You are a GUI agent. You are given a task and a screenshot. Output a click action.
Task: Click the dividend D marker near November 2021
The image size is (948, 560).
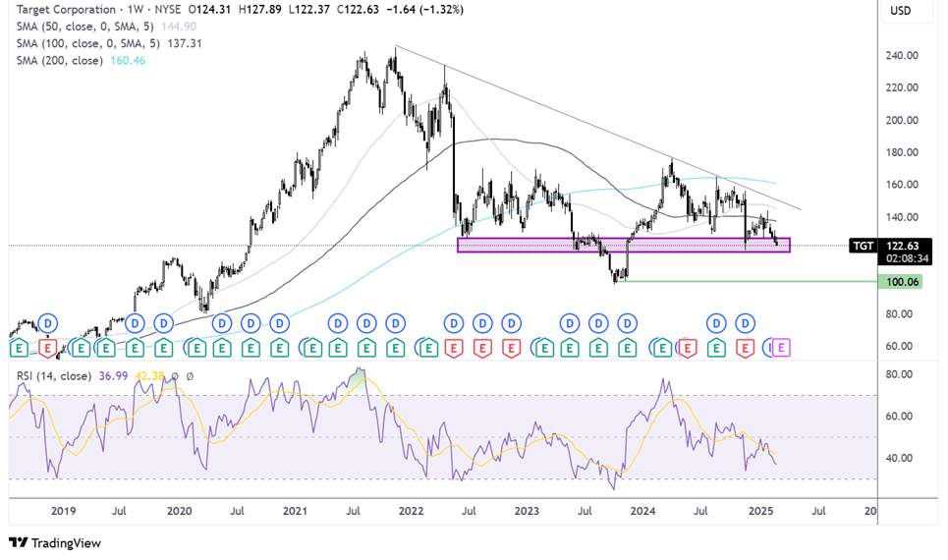pos(395,323)
